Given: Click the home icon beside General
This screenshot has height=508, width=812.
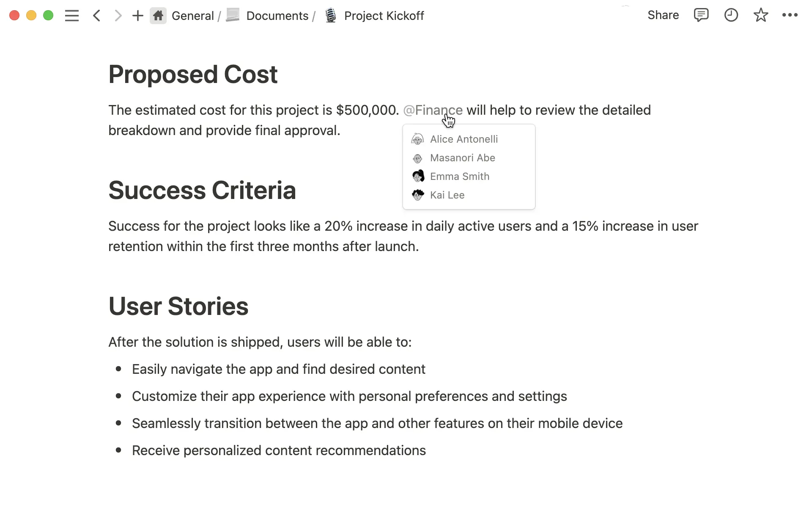Looking at the screenshot, I should click(x=158, y=16).
